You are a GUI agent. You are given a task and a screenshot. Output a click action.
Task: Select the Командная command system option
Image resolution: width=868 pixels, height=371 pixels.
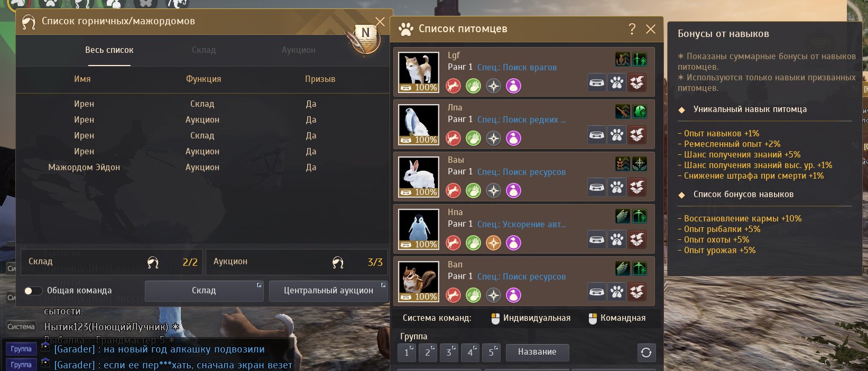(x=617, y=318)
